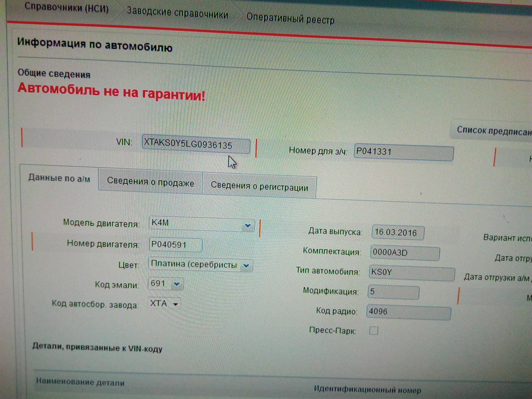Expand the Цвет dropdown arrow
Screen dimensions: 532x399
tap(246, 265)
